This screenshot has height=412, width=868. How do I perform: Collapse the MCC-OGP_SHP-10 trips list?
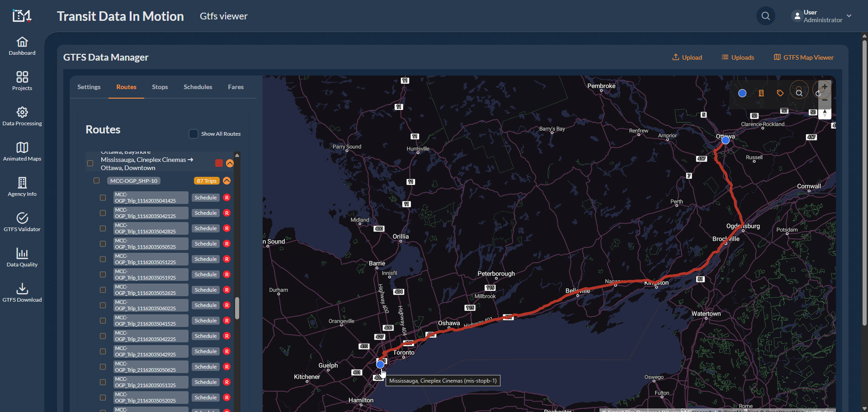coord(226,180)
